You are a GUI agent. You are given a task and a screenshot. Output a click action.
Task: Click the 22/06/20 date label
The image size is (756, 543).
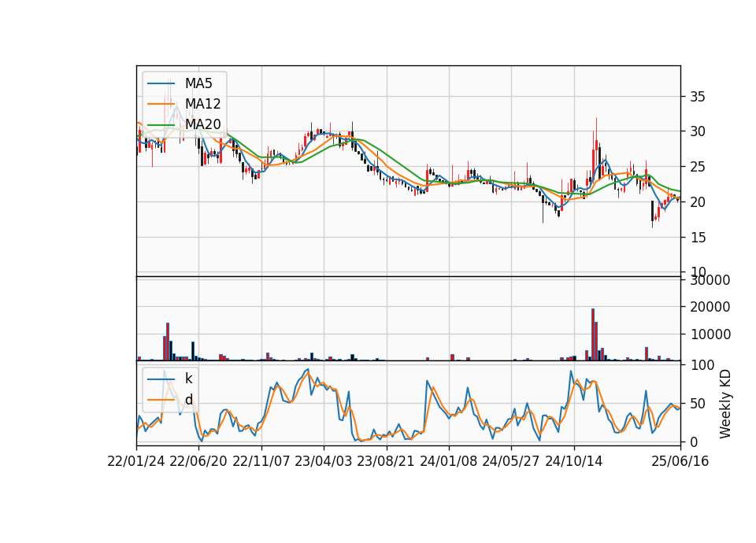coord(198,461)
